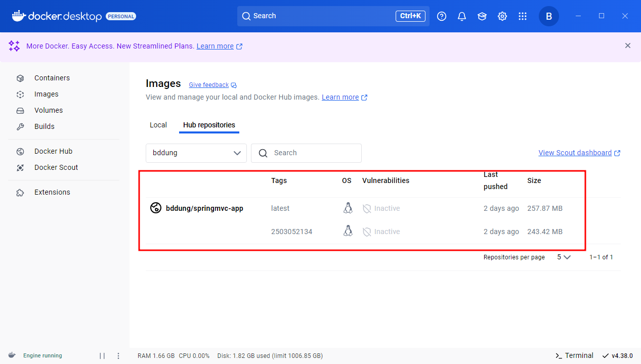The image size is (641, 364).
Task: Click the sparkle icon in promo banner
Action: tap(14, 46)
